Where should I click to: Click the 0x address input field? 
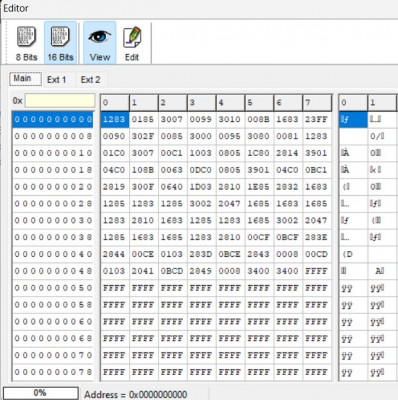pos(60,101)
